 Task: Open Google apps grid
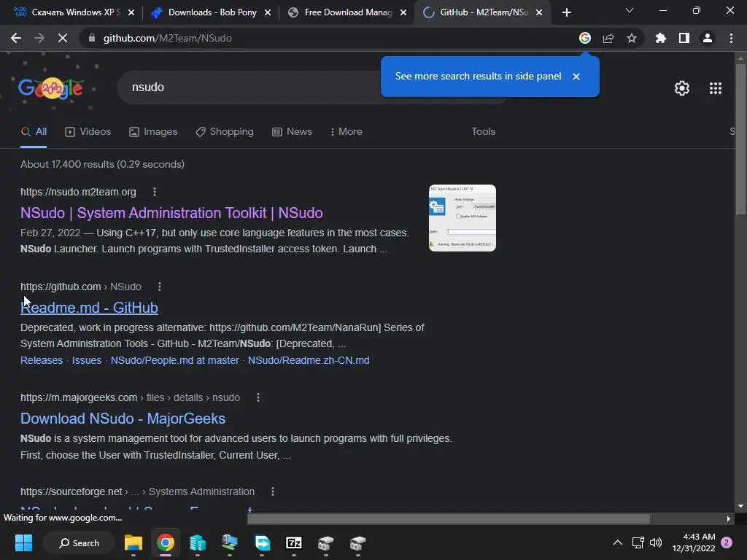pos(716,88)
